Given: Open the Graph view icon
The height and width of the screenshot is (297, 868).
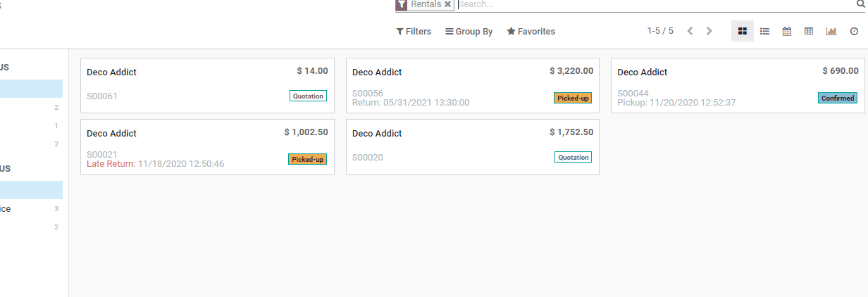Looking at the screenshot, I should (831, 31).
